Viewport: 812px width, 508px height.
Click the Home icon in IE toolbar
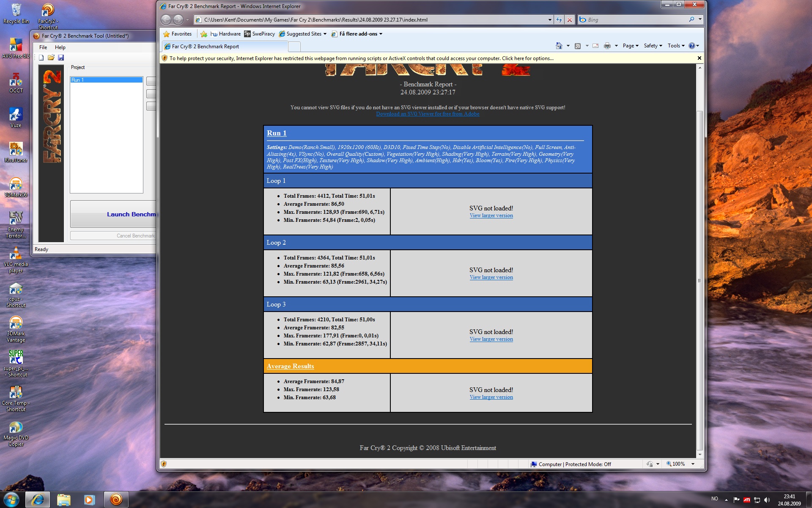point(559,46)
